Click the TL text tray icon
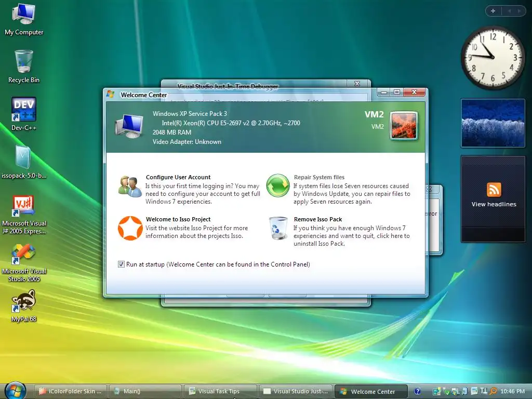Viewport: 532px width, 399px height. pyautogui.click(x=484, y=391)
